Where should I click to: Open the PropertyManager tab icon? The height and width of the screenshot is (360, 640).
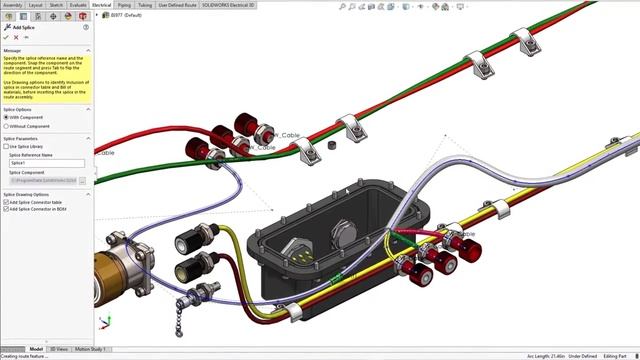point(23,16)
